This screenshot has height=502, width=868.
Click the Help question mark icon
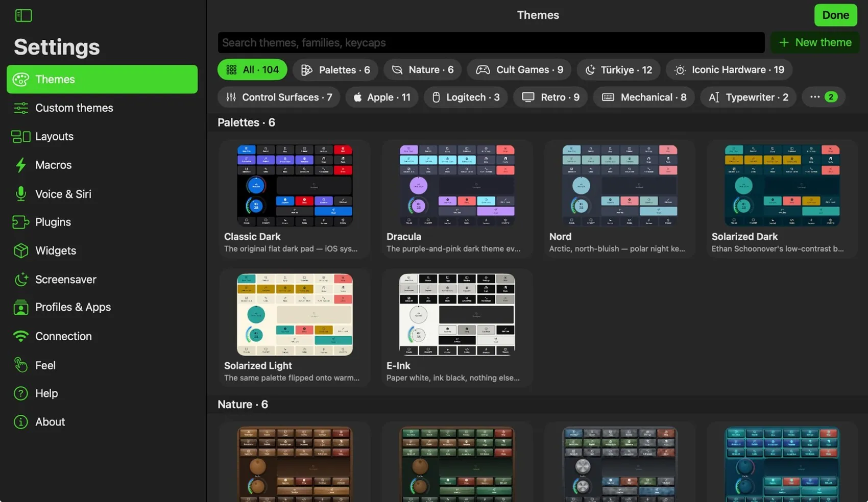point(21,393)
